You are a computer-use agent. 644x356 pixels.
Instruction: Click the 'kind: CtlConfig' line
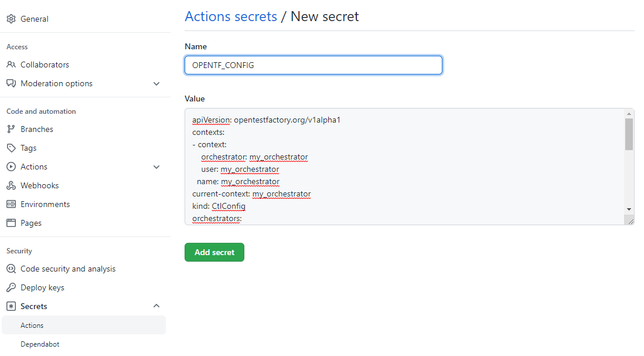(x=219, y=206)
